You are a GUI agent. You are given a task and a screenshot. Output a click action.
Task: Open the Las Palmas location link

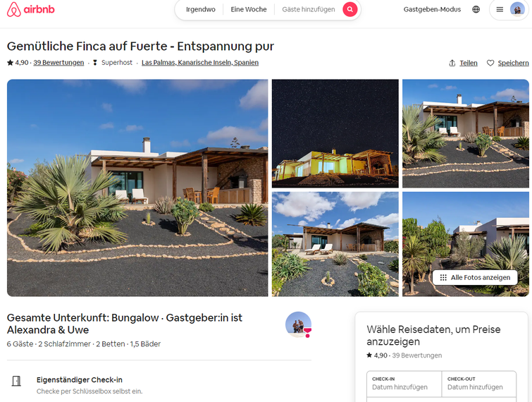[x=200, y=63]
